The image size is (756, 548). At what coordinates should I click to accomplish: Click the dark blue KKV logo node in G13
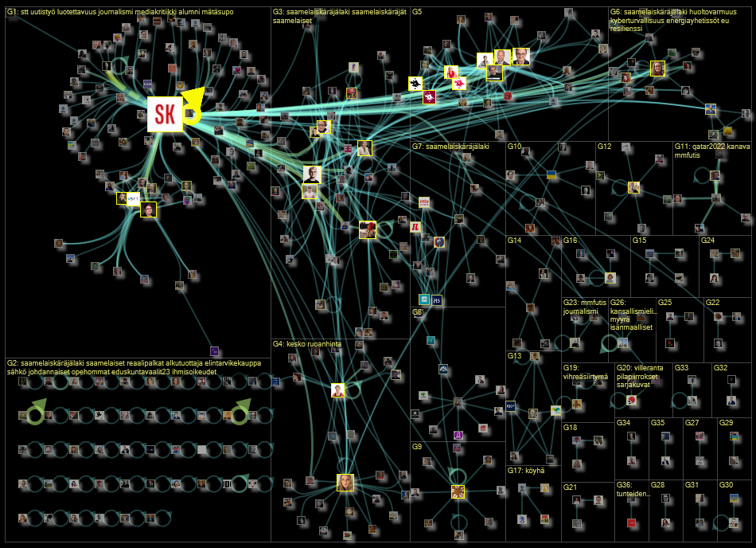[x=510, y=406]
